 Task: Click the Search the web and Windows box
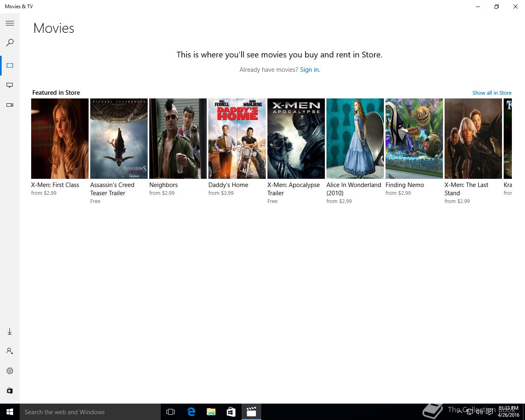pyautogui.click(x=90, y=412)
